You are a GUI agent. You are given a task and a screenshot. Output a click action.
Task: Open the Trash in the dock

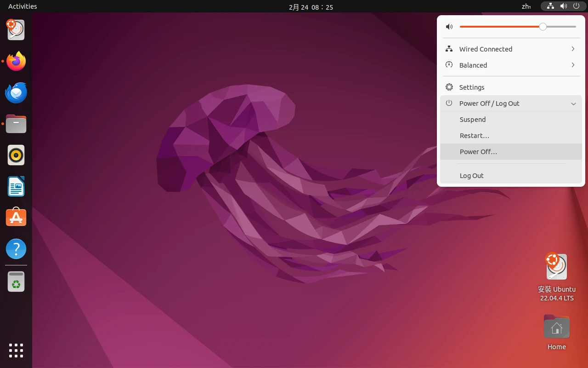tap(16, 282)
